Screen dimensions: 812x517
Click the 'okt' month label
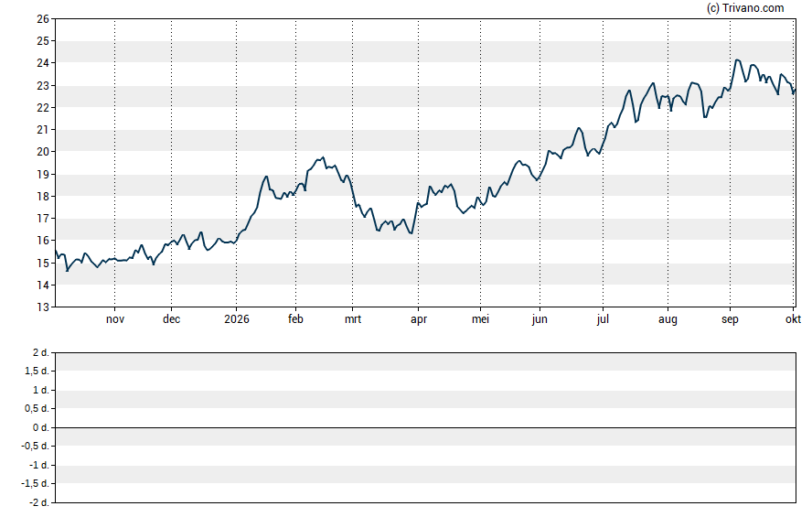click(x=794, y=319)
